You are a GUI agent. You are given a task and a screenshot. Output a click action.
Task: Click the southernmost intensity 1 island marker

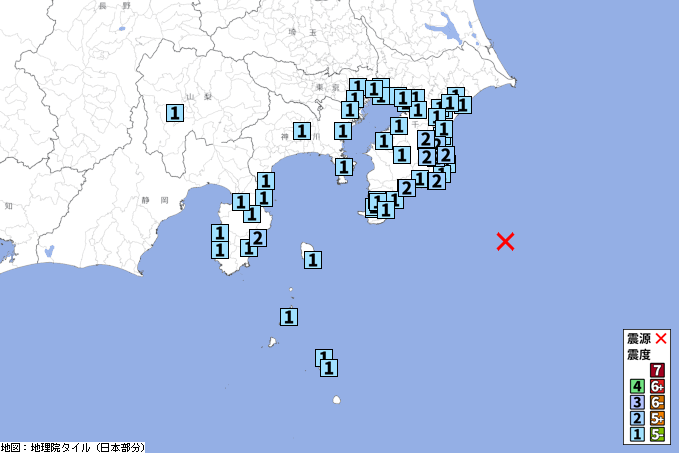(x=328, y=367)
